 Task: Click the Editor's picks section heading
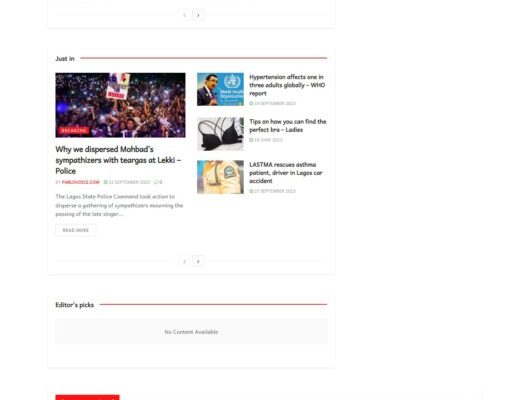(x=75, y=305)
